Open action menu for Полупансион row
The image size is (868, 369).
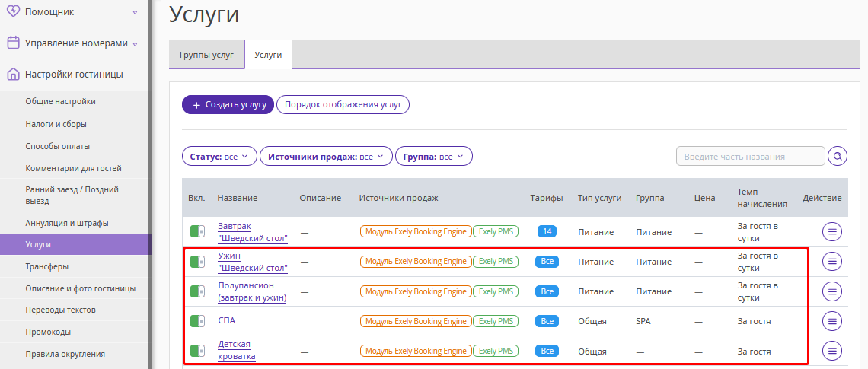pos(832,291)
